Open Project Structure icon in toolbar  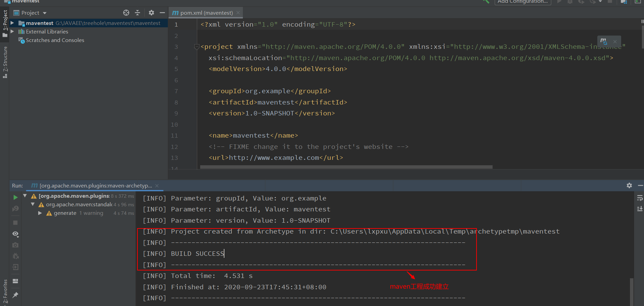tap(624, 2)
